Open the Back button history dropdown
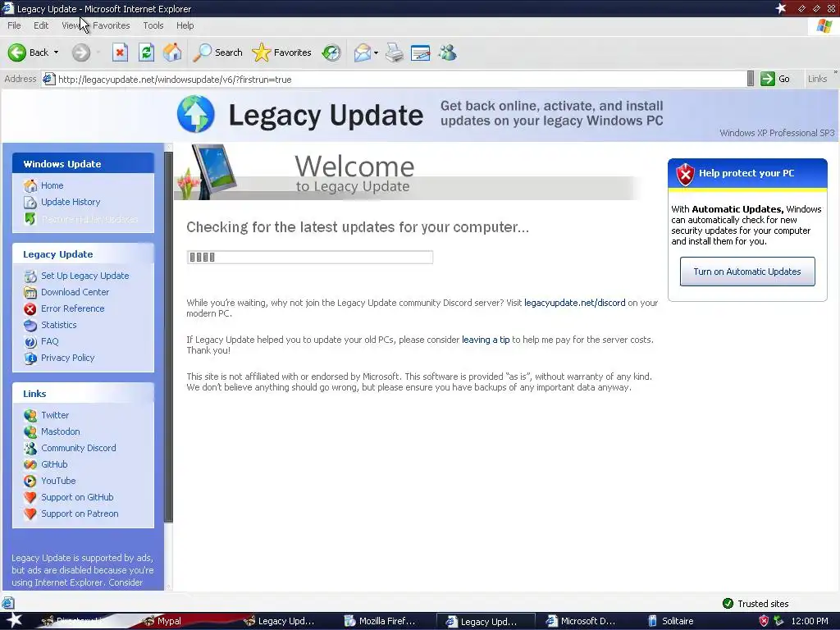The height and width of the screenshot is (630, 840). point(57,52)
